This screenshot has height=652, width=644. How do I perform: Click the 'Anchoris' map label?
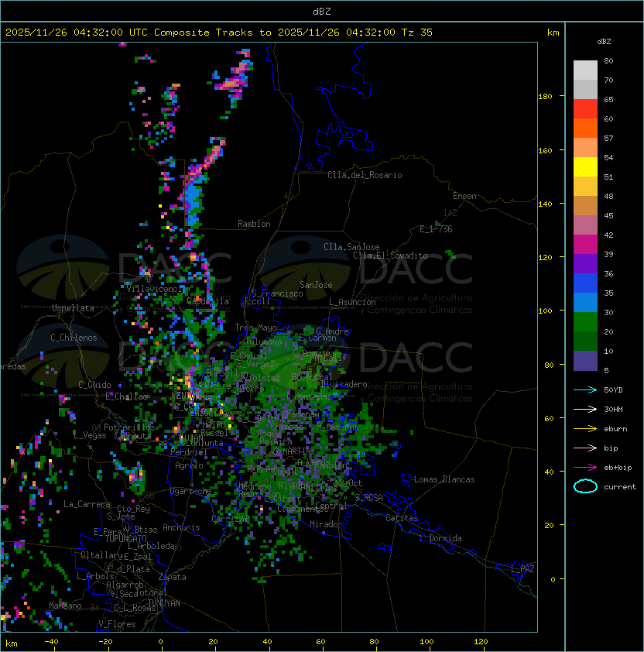(x=181, y=527)
